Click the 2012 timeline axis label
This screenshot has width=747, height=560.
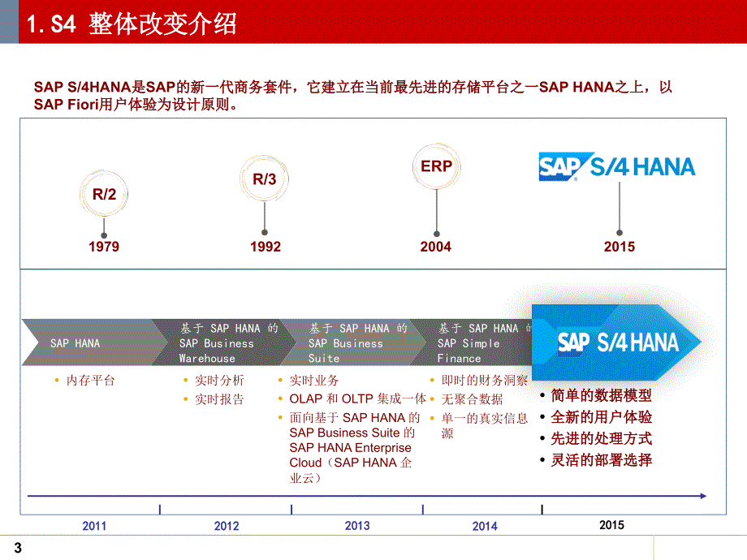pos(227,526)
